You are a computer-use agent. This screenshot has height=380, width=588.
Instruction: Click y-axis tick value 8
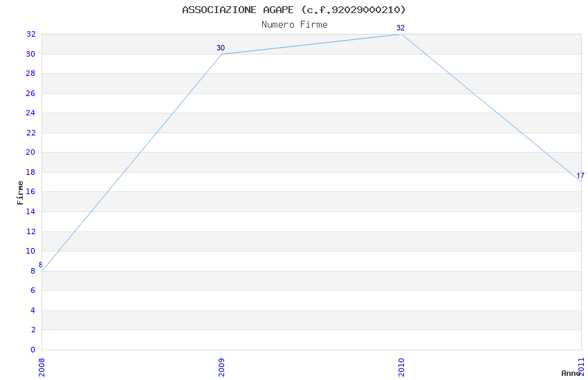(x=33, y=271)
